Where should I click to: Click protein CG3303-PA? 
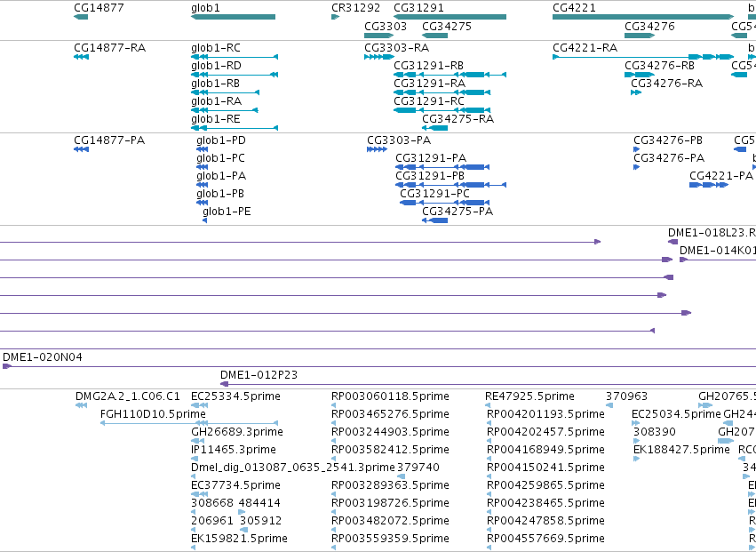(x=377, y=149)
